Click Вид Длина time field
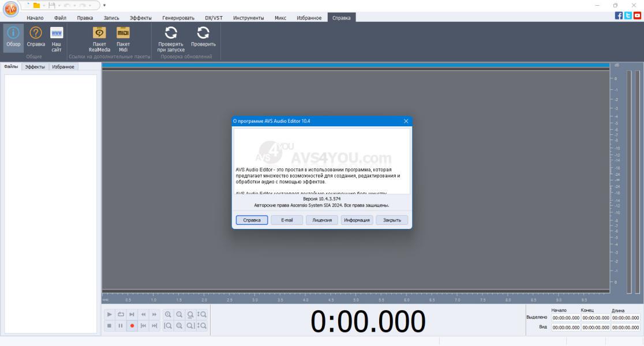 [x=626, y=328]
